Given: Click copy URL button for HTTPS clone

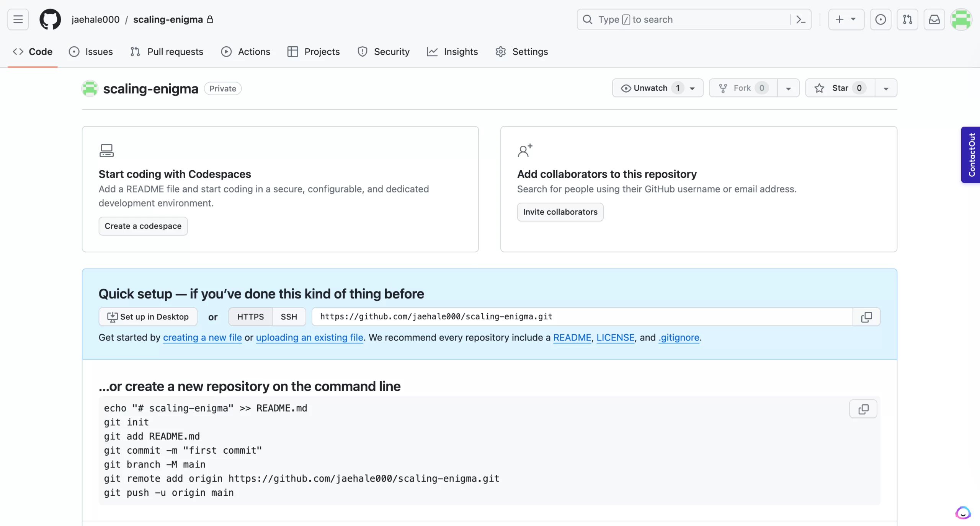Looking at the screenshot, I should 867,317.
